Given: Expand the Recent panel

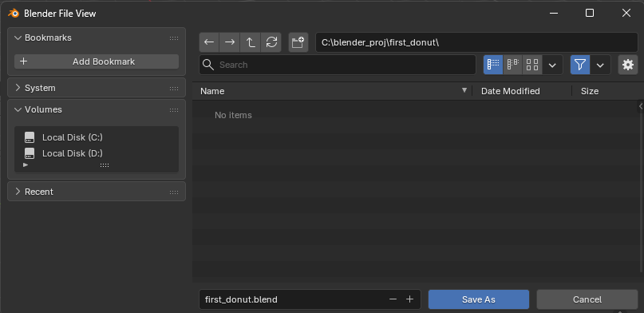Looking at the screenshot, I should (18, 192).
